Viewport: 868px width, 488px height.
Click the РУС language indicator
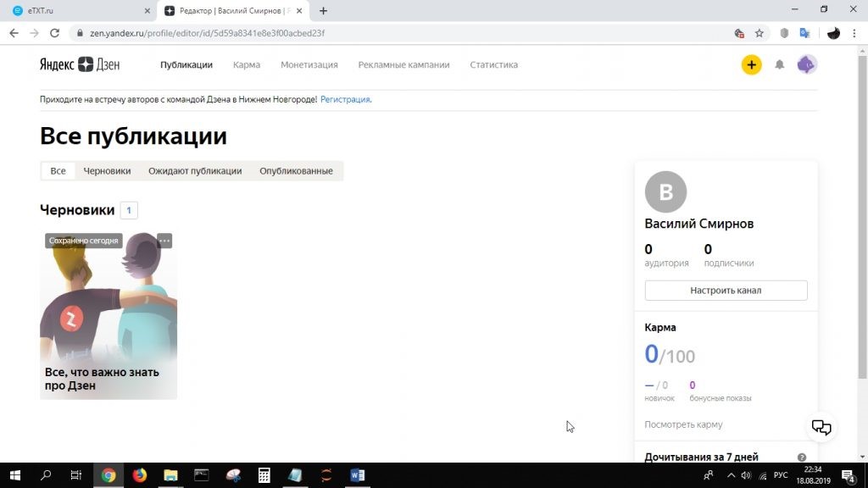coord(781,475)
